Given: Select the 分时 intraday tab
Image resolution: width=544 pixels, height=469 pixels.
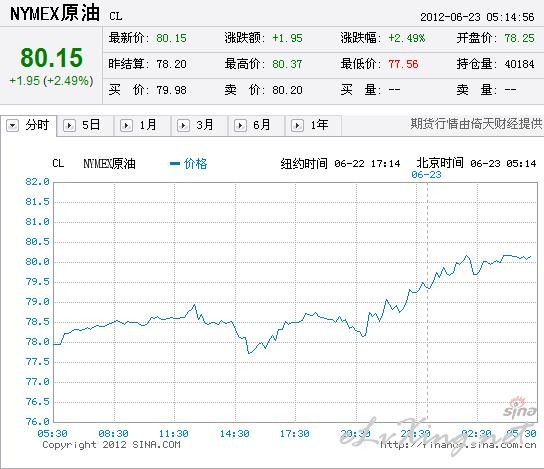Looking at the screenshot, I should click(x=28, y=125).
